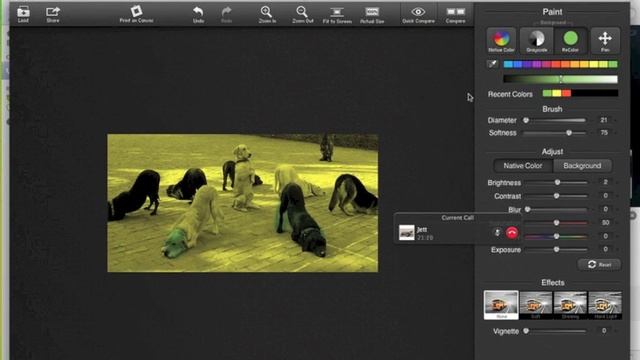Edit the Exposure value field

(x=605, y=249)
